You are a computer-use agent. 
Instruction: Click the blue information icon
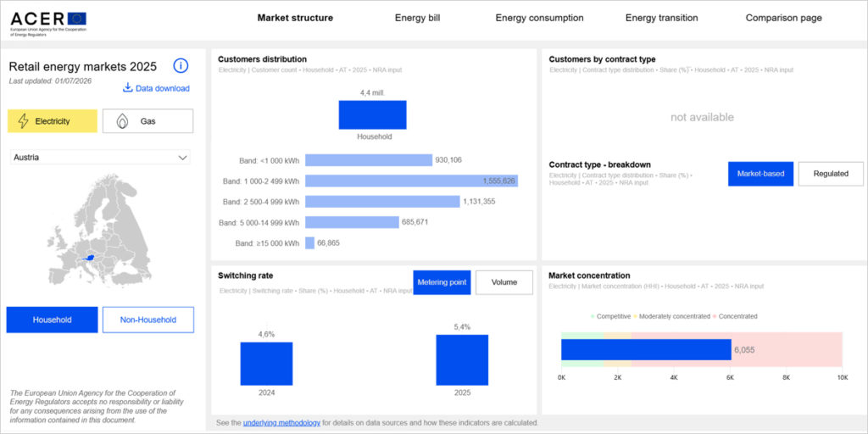click(x=181, y=66)
